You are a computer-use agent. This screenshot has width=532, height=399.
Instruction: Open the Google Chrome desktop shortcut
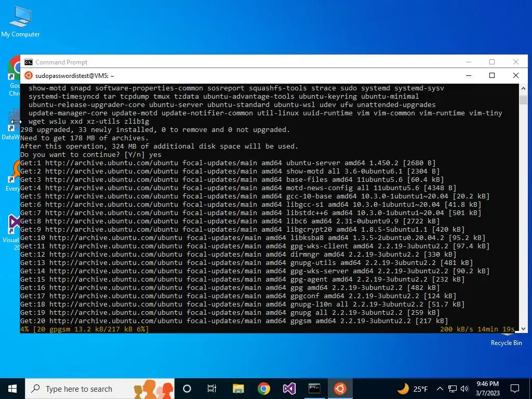[x=14, y=76]
